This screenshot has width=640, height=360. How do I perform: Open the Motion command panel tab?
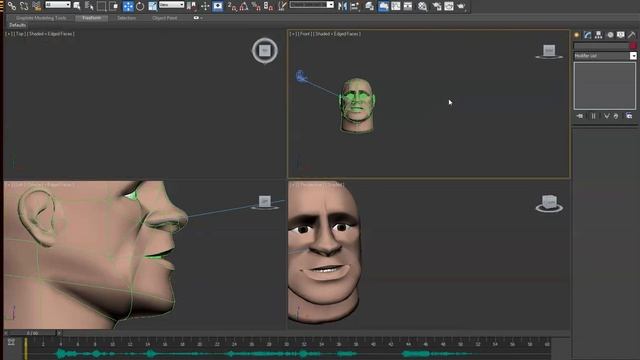pos(610,35)
